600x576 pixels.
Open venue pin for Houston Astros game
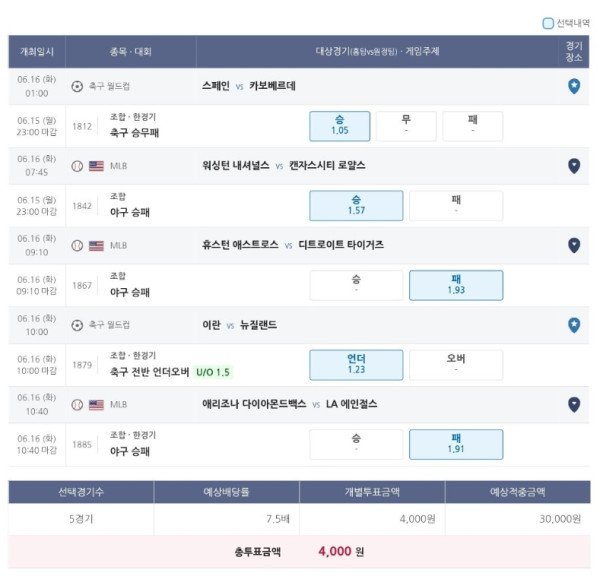point(574,245)
